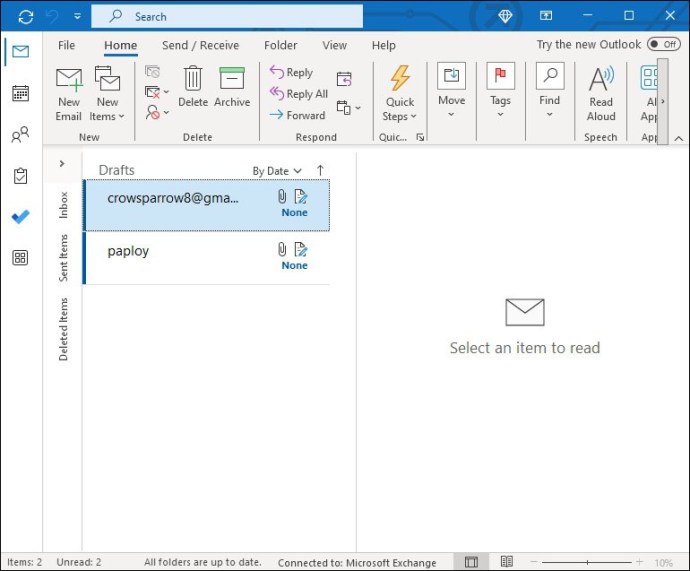Open More Apps grid icon in the sidebar
Image resolution: width=690 pixels, height=571 pixels.
[x=20, y=258]
